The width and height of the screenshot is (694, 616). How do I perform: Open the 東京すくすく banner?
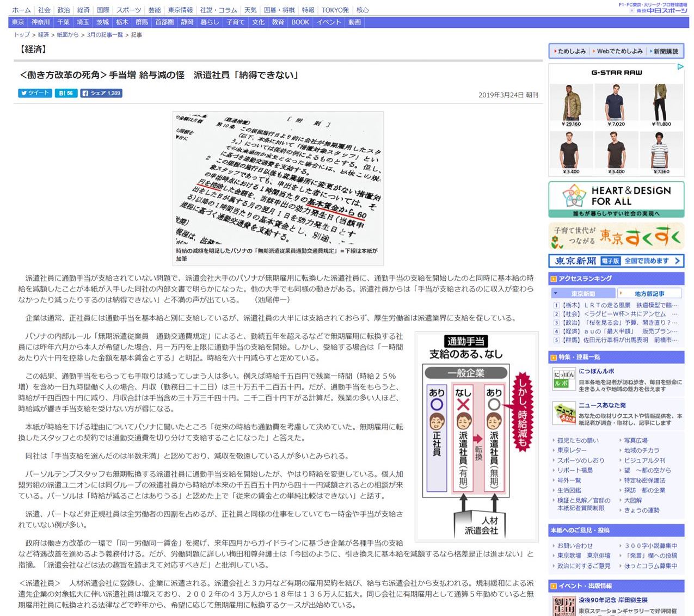click(x=616, y=236)
